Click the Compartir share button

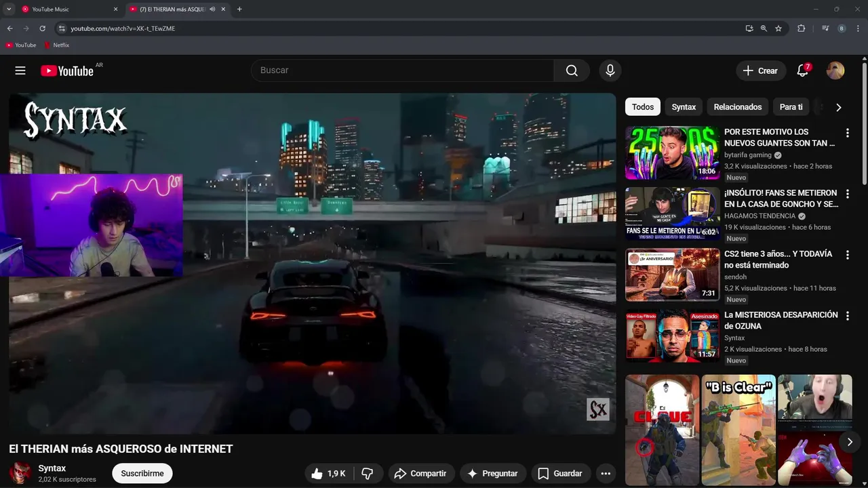pos(420,474)
